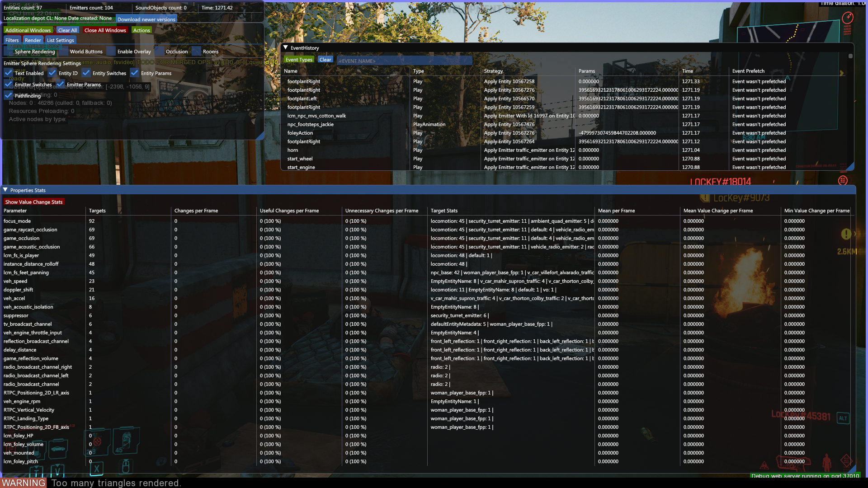Click the EventHistory window resize grip corner
This screenshot has height=488, width=868.
click(850, 167)
